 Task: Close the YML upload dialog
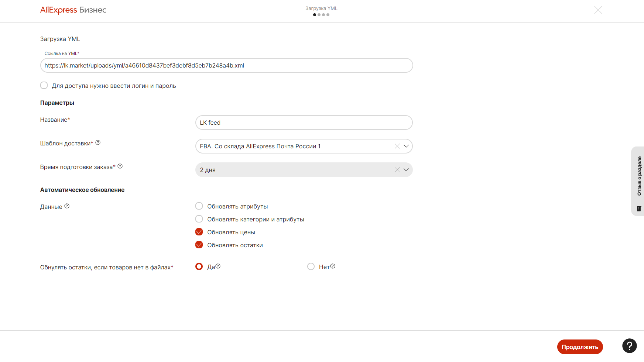pos(598,10)
